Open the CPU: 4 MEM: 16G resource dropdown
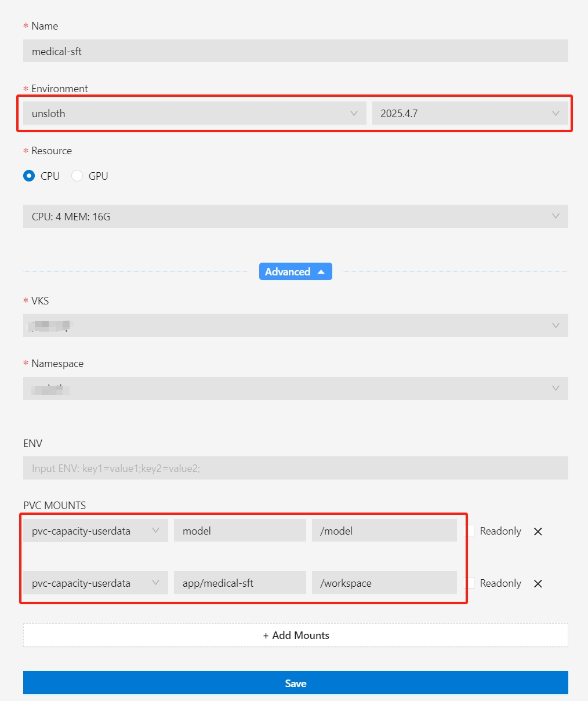The width and height of the screenshot is (588, 701). [296, 216]
